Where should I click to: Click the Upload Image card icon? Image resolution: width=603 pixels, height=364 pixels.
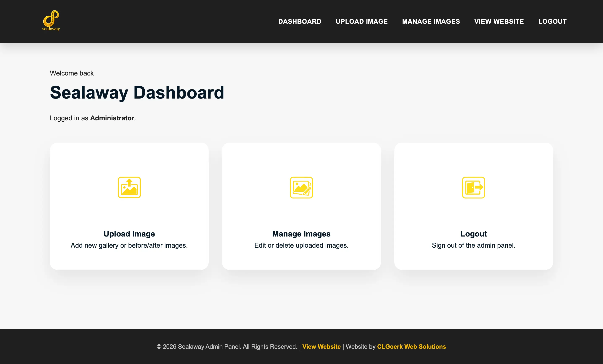[129, 187]
